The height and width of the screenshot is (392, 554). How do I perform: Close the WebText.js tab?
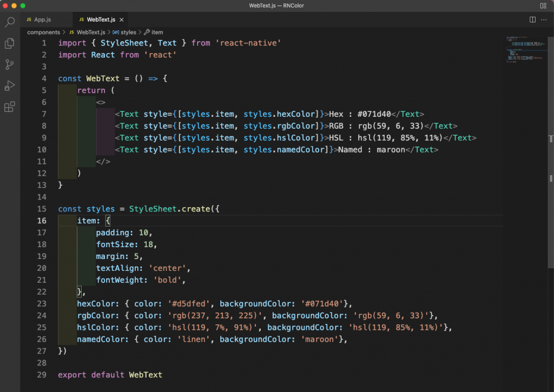click(122, 20)
